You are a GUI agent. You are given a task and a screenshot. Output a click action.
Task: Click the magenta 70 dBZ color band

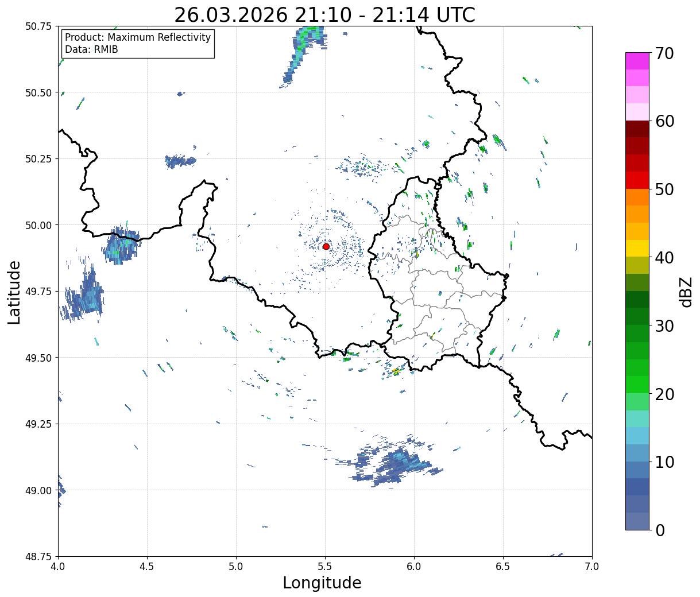(637, 61)
